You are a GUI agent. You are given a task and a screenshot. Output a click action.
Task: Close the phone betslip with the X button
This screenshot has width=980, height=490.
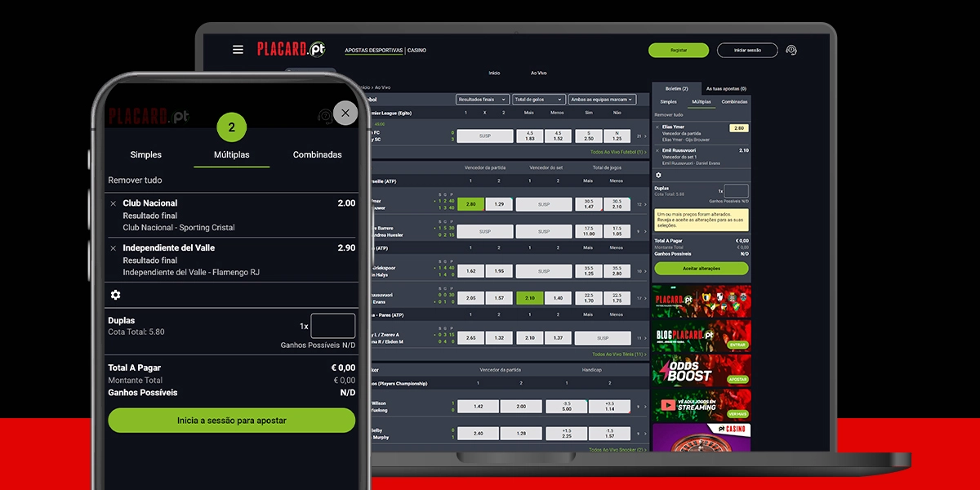click(345, 114)
